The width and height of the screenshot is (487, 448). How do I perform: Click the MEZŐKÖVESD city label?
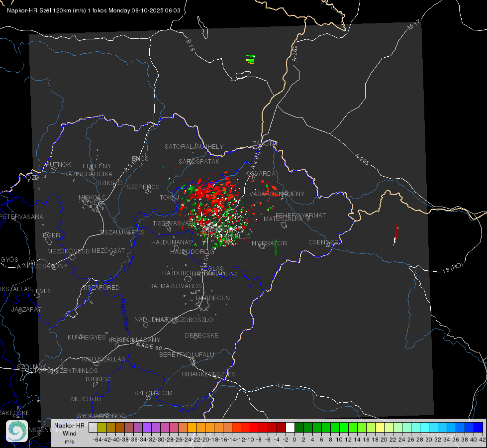coord(68,251)
